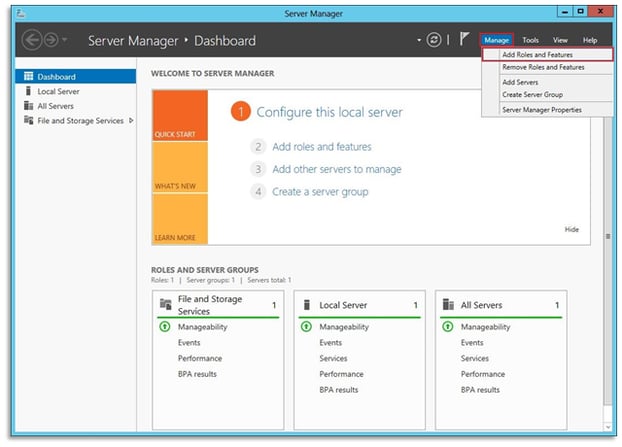Open navigation history dropdown arrow beside forward button

point(65,40)
